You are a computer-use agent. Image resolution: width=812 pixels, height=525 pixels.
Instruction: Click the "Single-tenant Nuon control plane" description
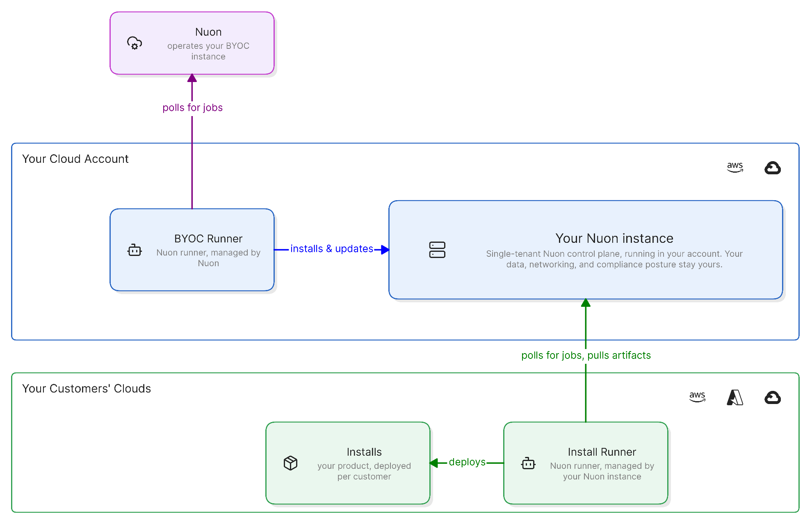[614, 259]
